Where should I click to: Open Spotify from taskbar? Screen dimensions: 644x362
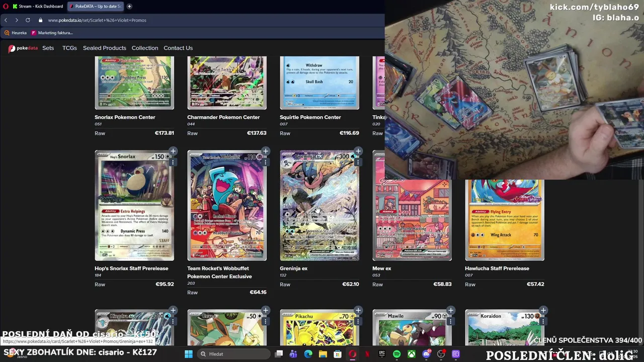tap(396, 354)
